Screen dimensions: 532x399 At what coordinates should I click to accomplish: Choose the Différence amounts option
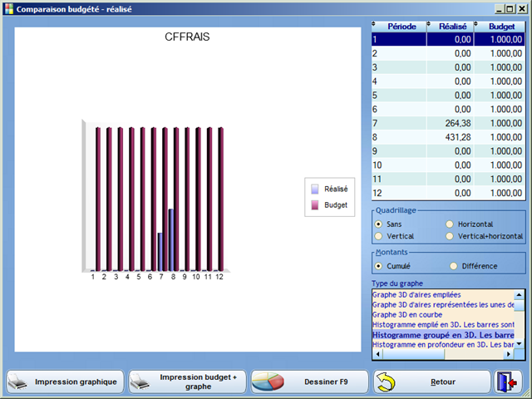tap(453, 266)
